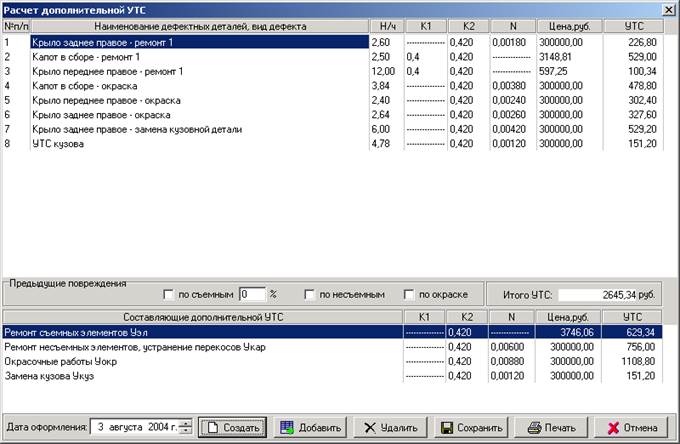Click the date field spinner arrows
Image resolution: width=680 pixels, height=444 pixels.
tap(186, 427)
